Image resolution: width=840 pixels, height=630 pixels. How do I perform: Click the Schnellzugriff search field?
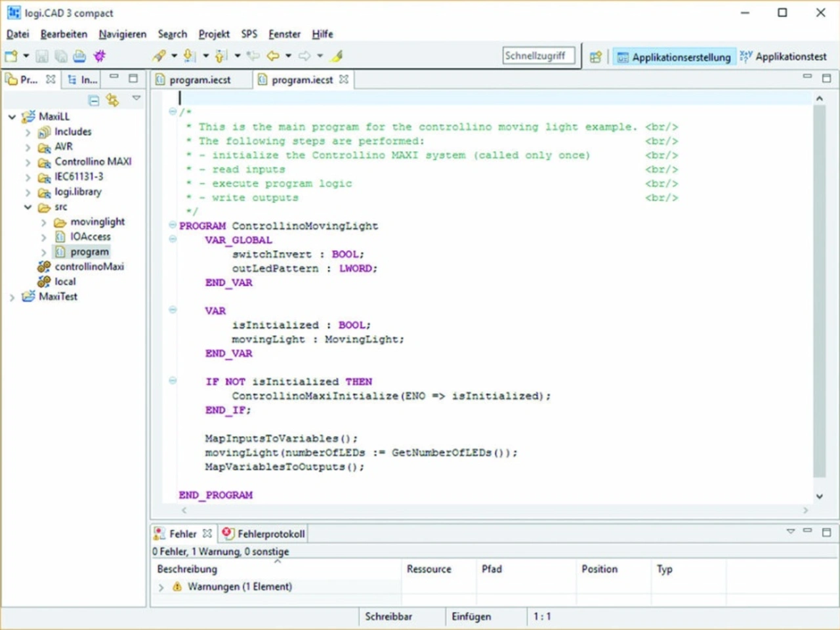538,56
